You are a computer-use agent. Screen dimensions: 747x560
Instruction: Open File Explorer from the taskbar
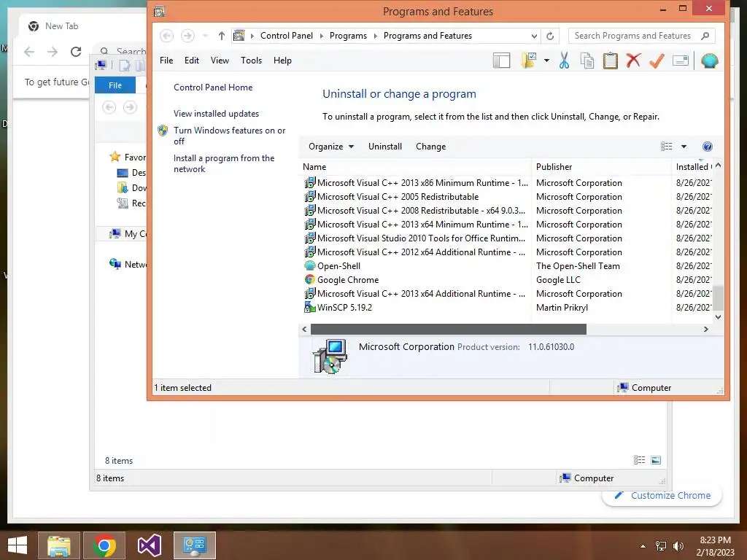click(59, 545)
